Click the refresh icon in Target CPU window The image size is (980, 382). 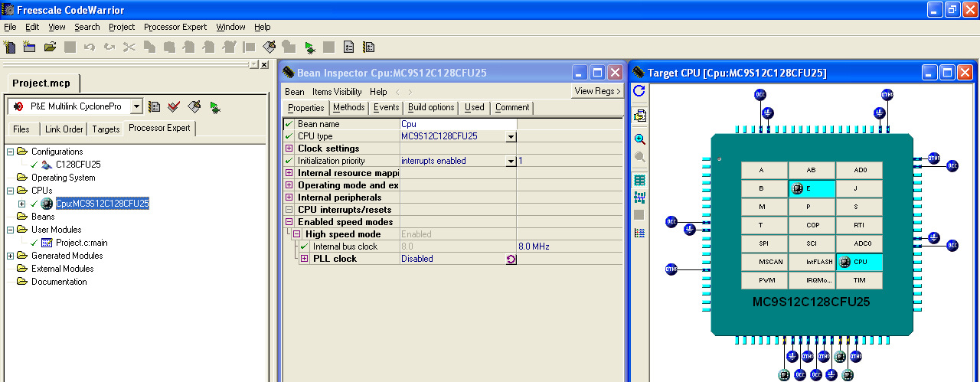639,91
